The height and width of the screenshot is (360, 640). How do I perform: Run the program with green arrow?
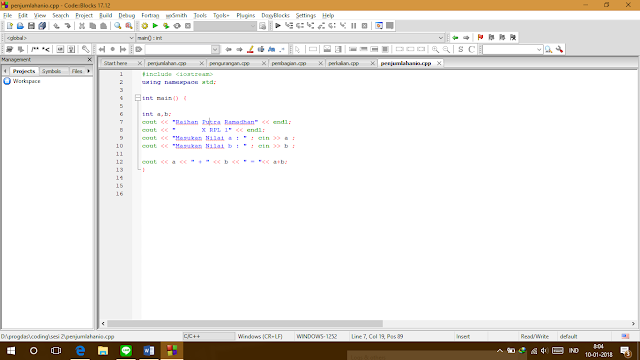155,26
